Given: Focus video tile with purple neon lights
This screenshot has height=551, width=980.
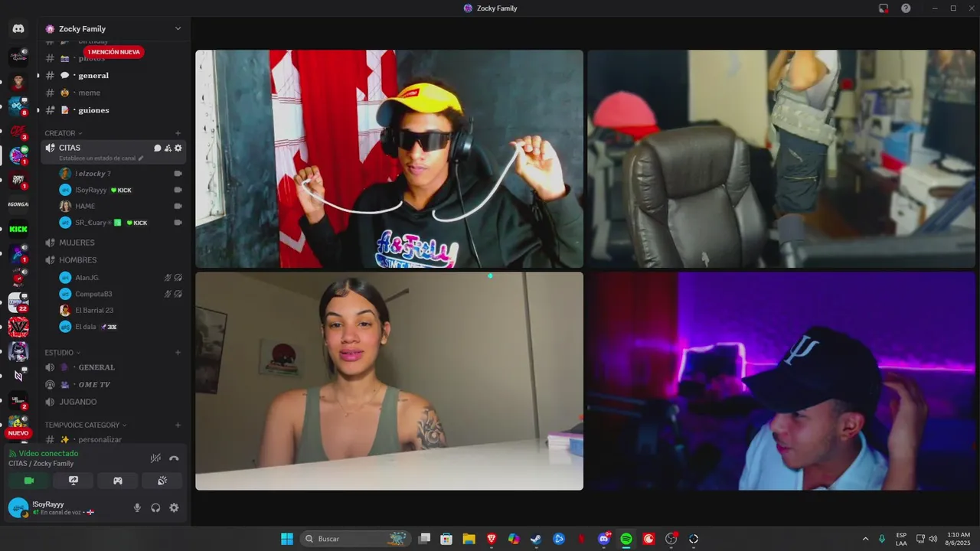Looking at the screenshot, I should pos(781,381).
